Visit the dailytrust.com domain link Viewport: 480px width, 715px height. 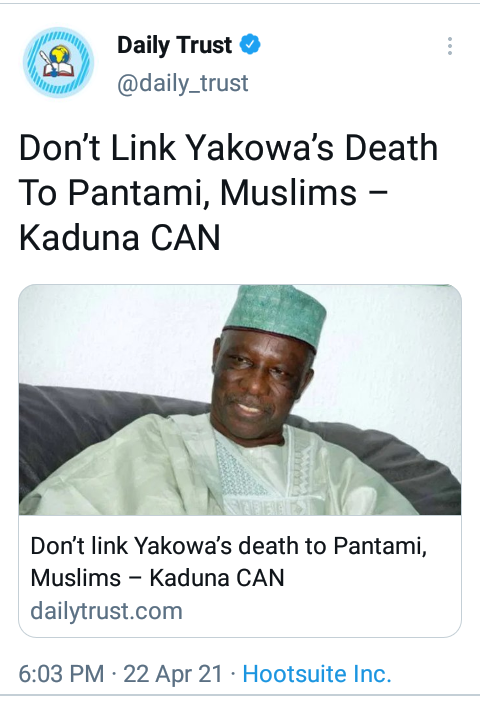(106, 611)
